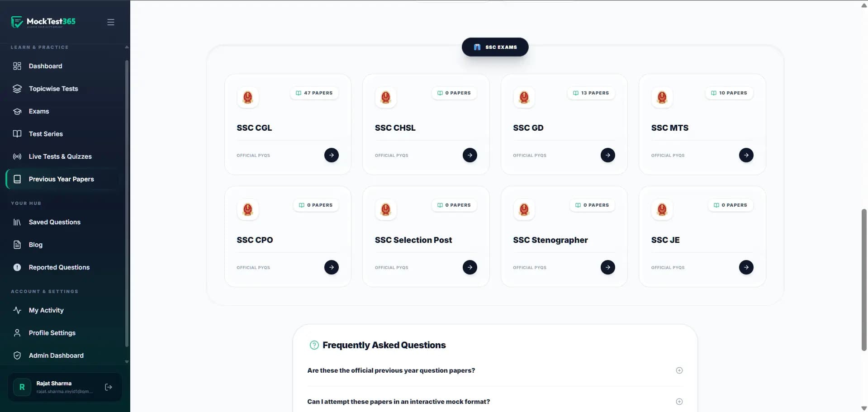868x412 pixels.
Task: Open SSC Selection Post arrow button
Action: pos(470,267)
